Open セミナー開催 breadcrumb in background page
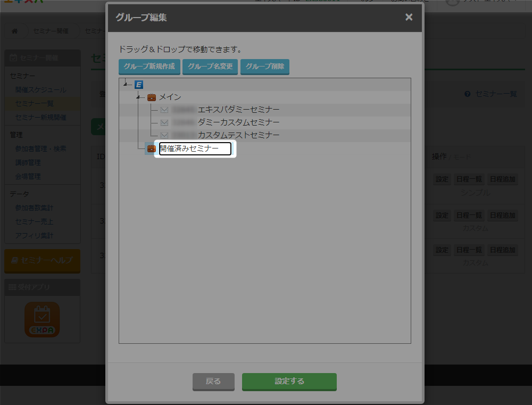Screen dimensions: 532x405 coord(51,31)
